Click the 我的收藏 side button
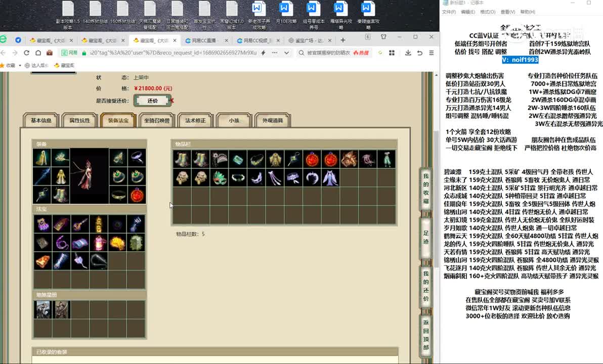This screenshot has height=364, width=603. [x=426, y=189]
